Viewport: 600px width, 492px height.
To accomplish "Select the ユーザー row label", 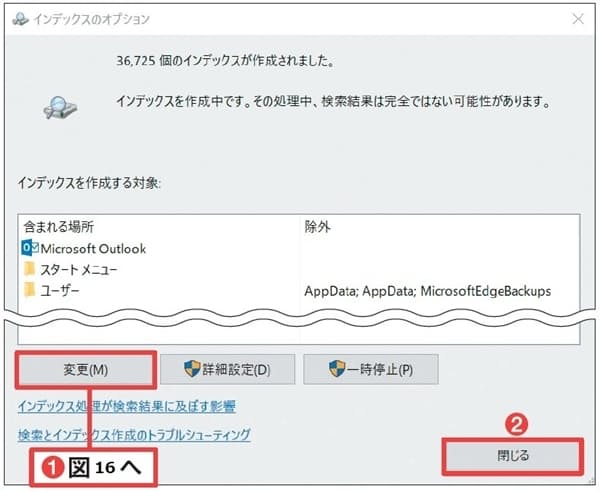I will [60, 291].
